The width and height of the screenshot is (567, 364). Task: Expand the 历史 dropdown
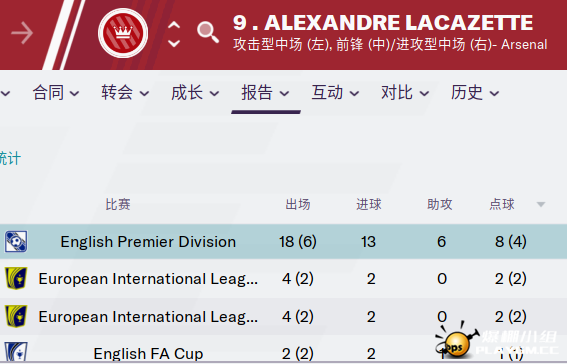click(475, 93)
